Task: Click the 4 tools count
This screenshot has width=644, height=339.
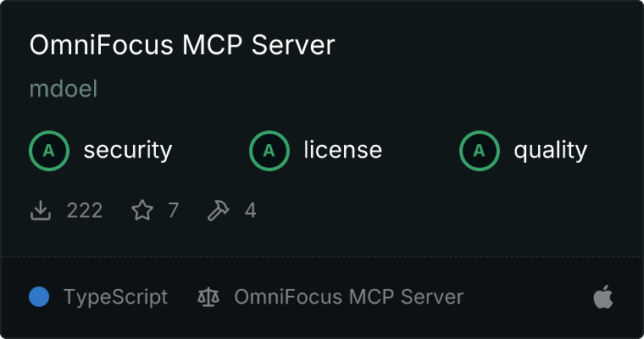Action: (251, 211)
